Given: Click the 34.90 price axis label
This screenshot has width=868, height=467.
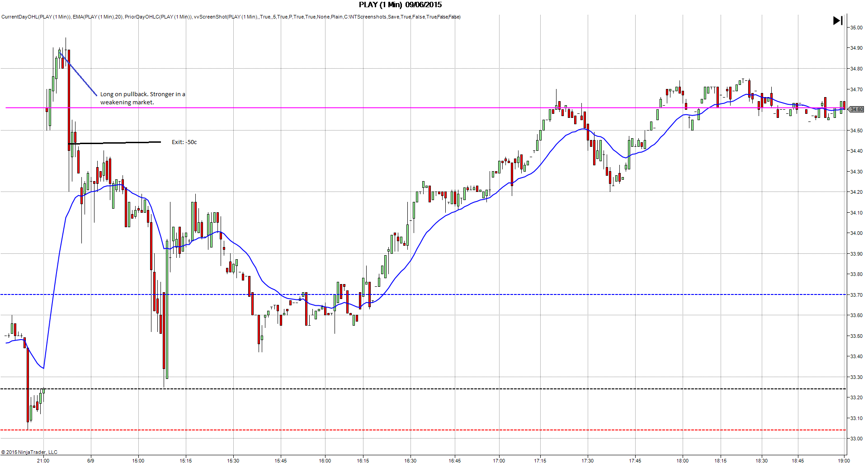Looking at the screenshot, I should point(856,48).
